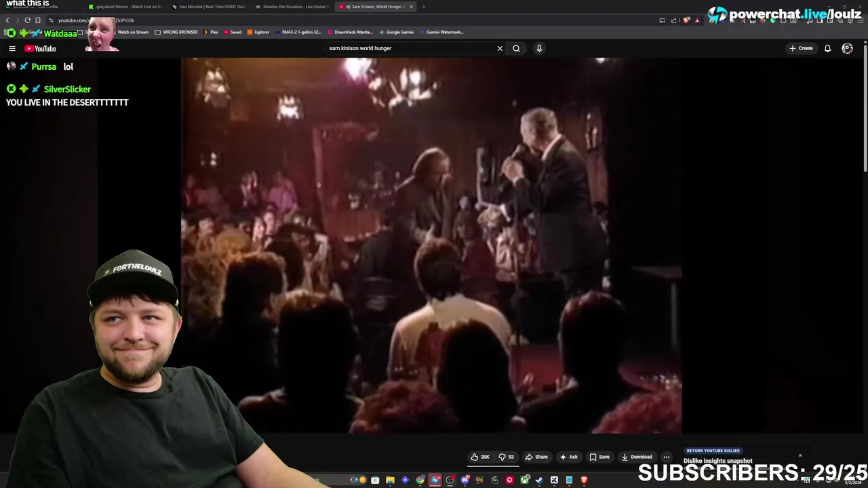
Task: Open the Saved bookmark
Action: click(x=233, y=32)
